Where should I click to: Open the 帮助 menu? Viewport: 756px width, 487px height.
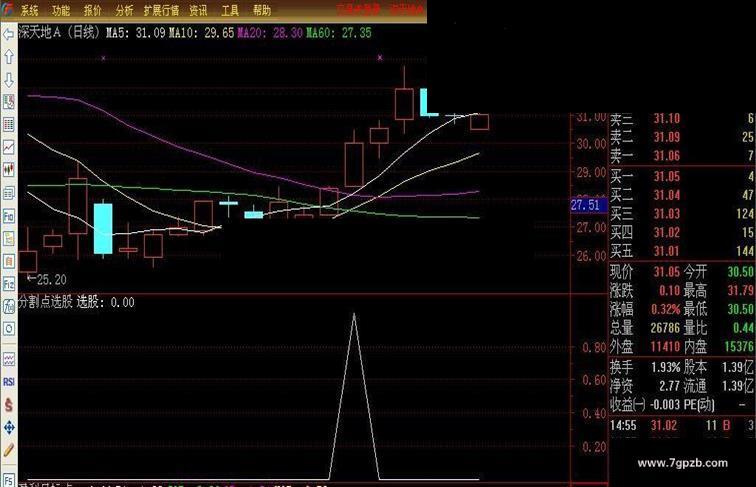[262, 10]
